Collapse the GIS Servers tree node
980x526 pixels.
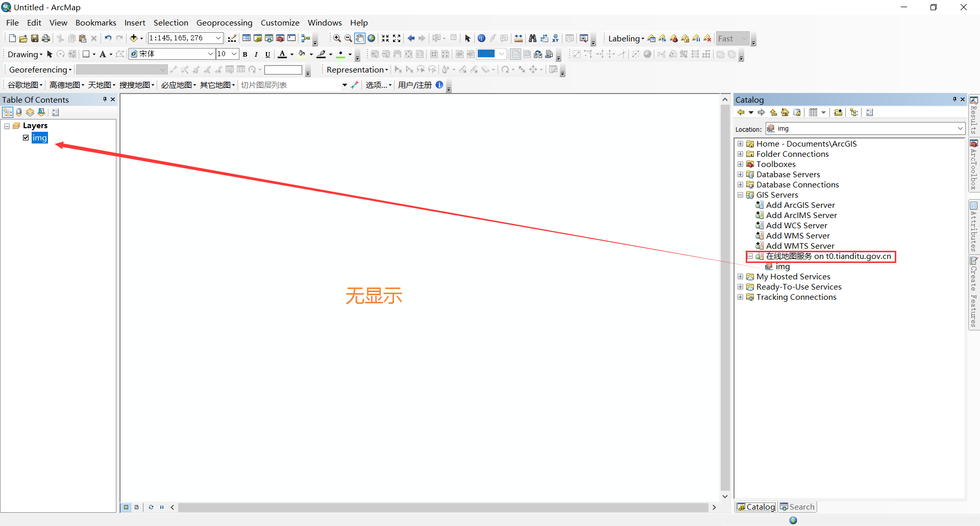point(741,195)
